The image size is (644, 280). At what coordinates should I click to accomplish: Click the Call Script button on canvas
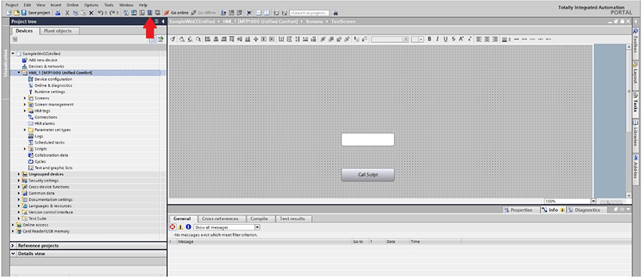point(368,175)
